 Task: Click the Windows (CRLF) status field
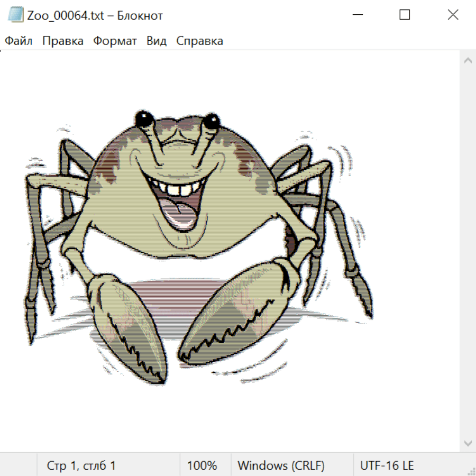coord(281,466)
